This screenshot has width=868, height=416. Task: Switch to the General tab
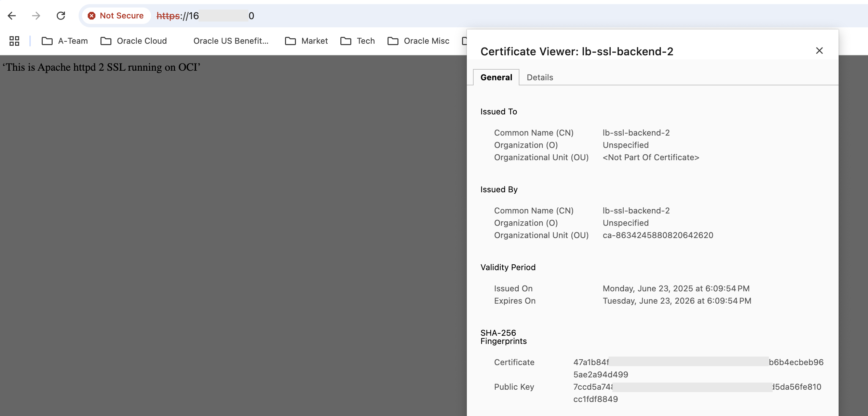tap(496, 77)
